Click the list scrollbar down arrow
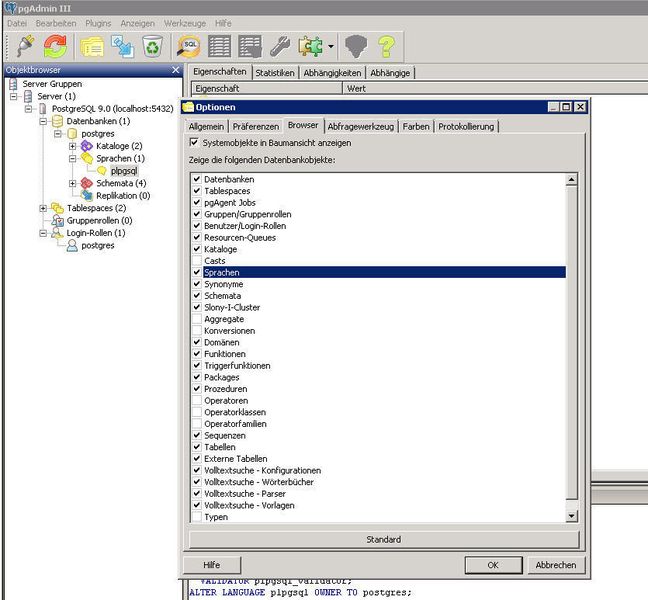This screenshot has height=600, width=648. click(x=571, y=515)
